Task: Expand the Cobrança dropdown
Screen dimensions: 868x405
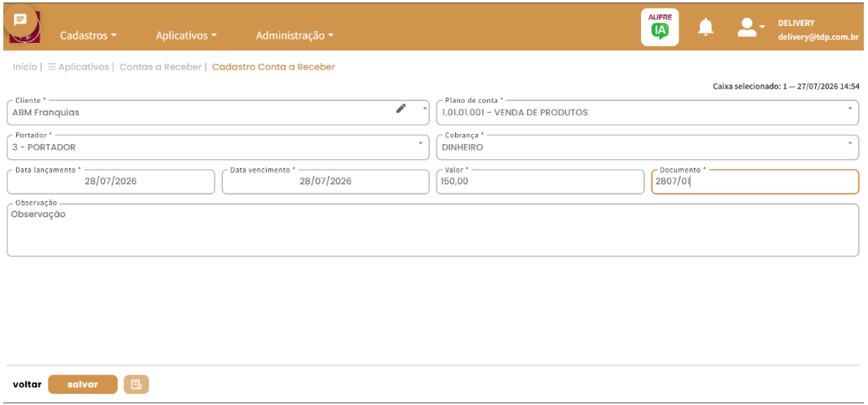Action: (x=849, y=143)
